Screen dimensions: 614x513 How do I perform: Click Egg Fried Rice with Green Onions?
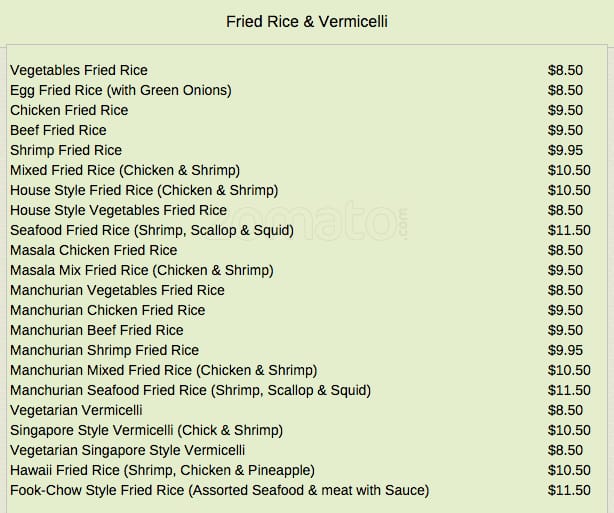[120, 90]
